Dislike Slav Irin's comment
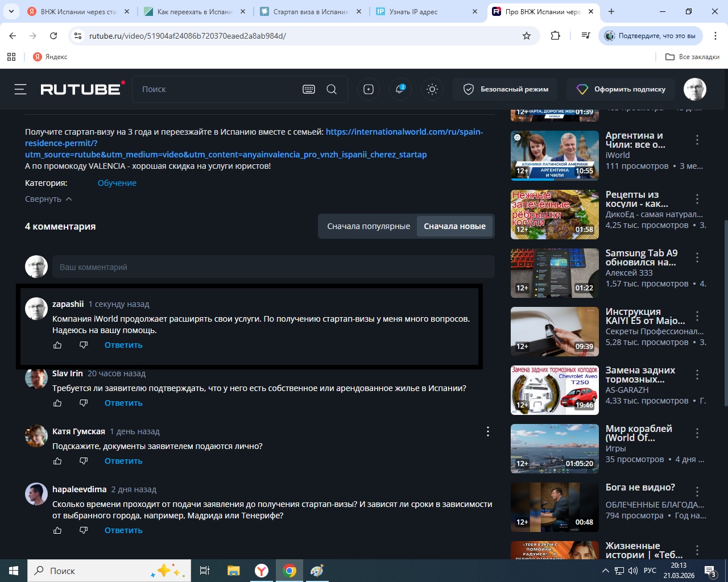 84,403
